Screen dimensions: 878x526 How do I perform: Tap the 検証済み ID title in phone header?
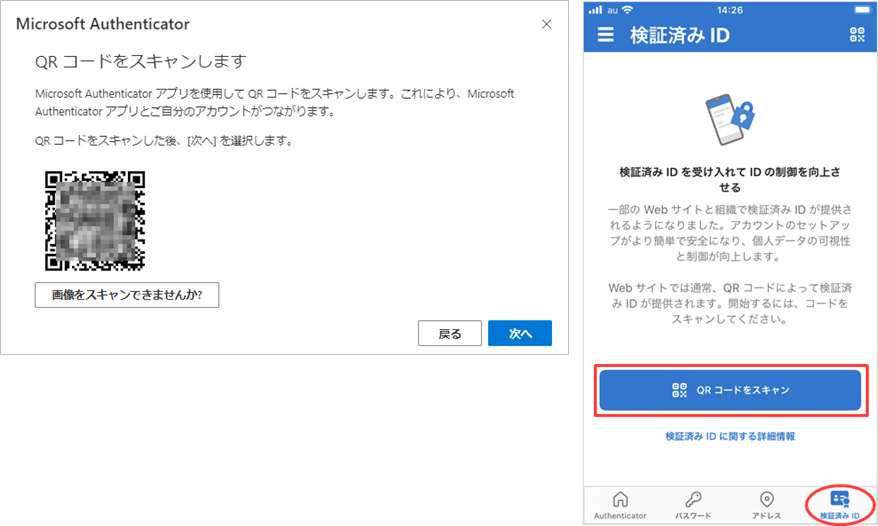click(680, 35)
